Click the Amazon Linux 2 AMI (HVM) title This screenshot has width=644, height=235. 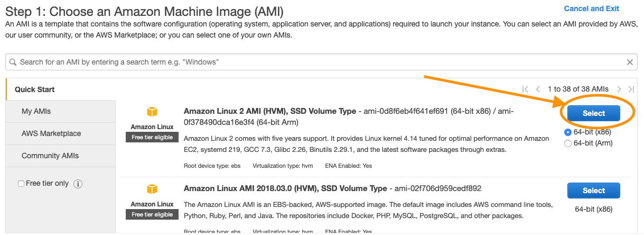pyautogui.click(x=270, y=111)
